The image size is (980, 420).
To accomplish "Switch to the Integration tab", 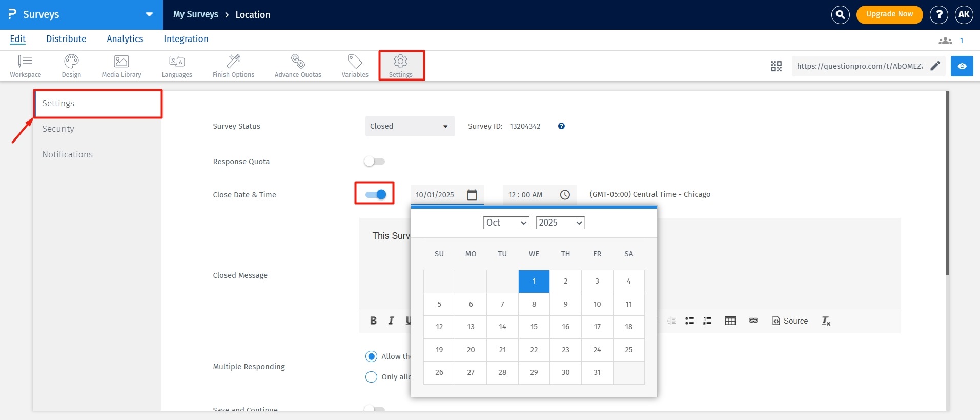I will (186, 39).
